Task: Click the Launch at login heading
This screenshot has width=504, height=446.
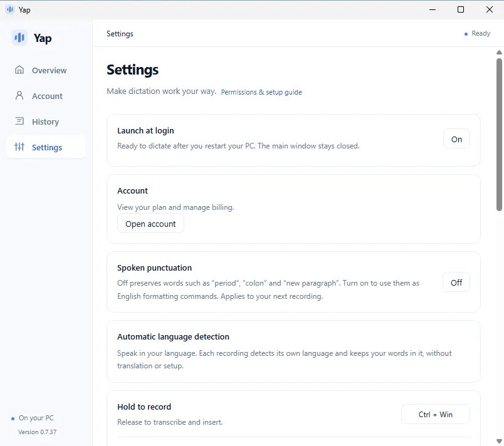Action: pos(145,130)
